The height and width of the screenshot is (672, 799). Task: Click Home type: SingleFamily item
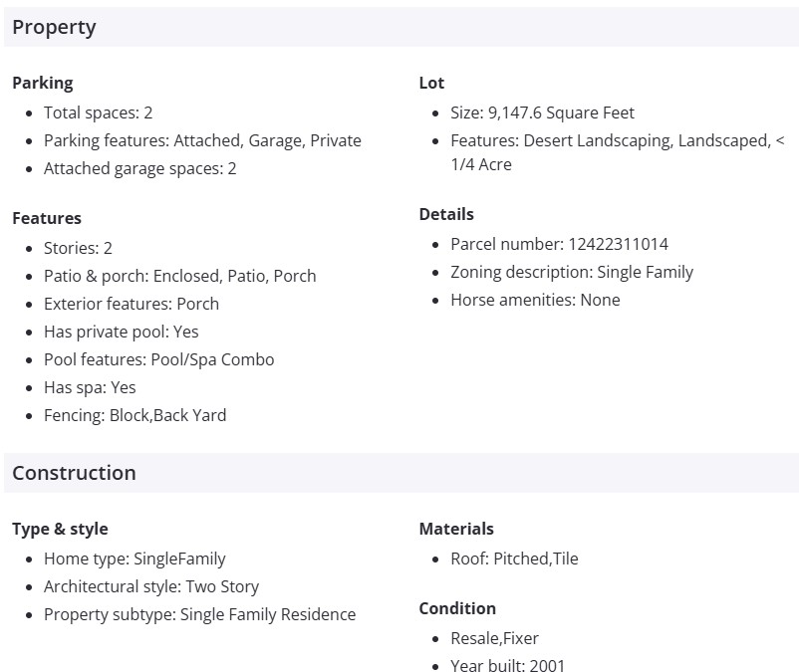coord(134,559)
